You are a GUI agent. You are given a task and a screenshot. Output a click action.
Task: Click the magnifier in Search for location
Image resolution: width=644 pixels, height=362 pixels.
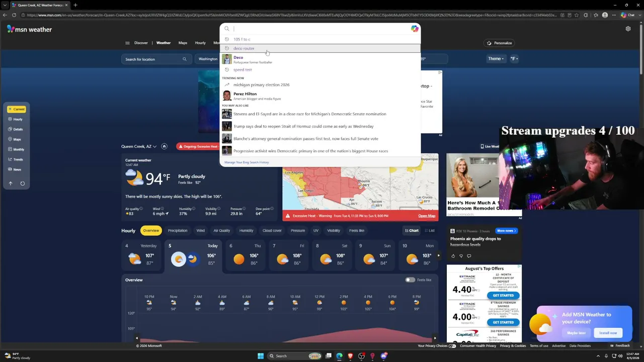click(184, 59)
